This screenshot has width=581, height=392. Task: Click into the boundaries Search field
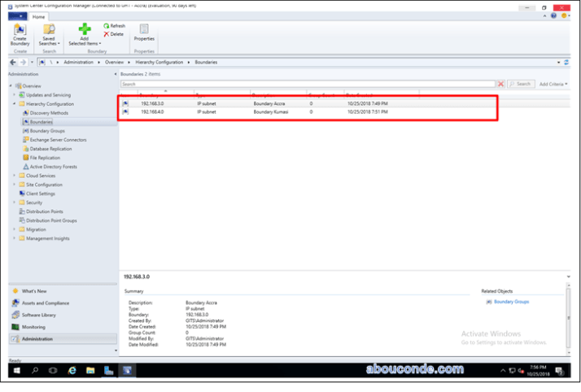[308, 84]
